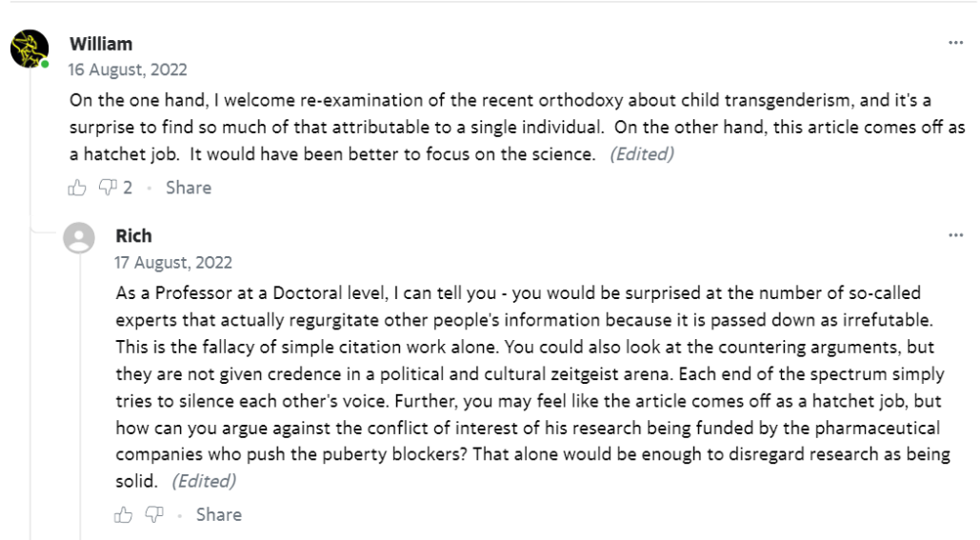The image size is (980, 540).
Task: Dislike Rich's reply with thumbs down
Action: (153, 515)
